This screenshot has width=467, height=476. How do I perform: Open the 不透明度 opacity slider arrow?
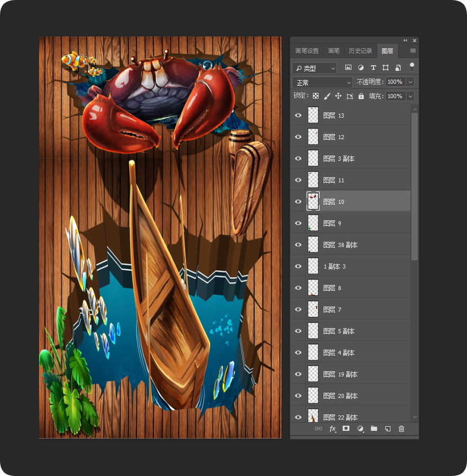(x=410, y=82)
